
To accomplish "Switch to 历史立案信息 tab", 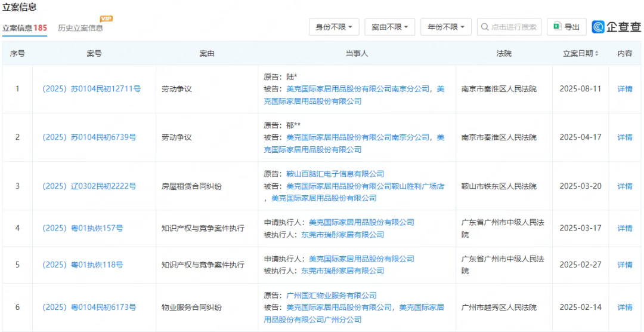I will pos(80,28).
